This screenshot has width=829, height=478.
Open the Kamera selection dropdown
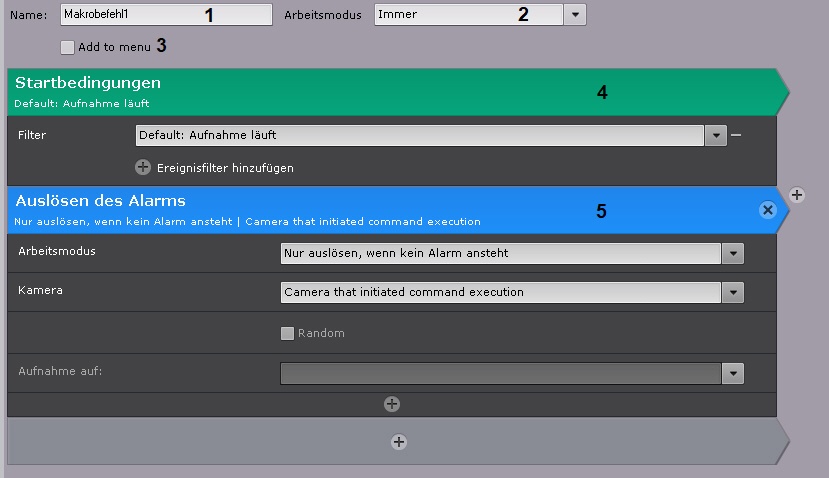pyautogui.click(x=733, y=293)
